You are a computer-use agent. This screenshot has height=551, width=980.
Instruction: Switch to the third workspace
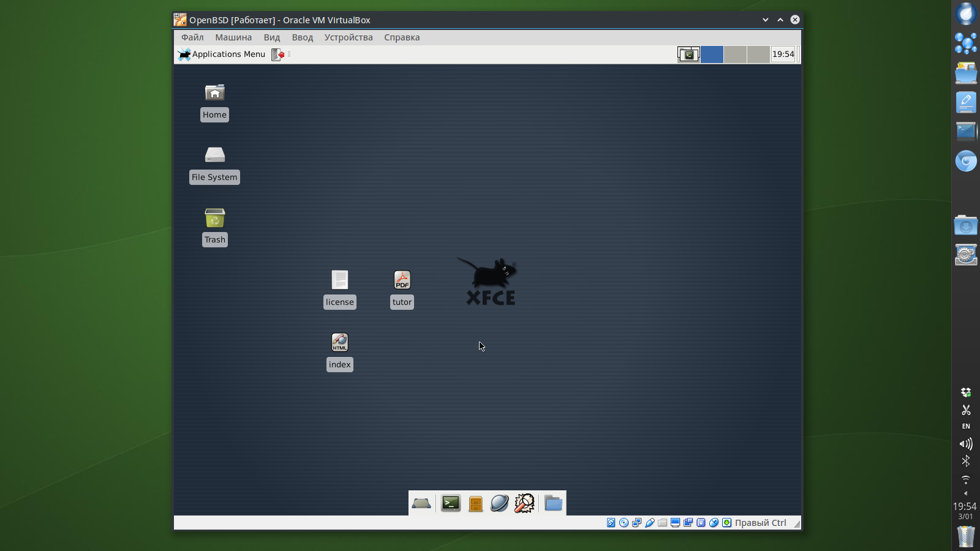pyautogui.click(x=758, y=54)
